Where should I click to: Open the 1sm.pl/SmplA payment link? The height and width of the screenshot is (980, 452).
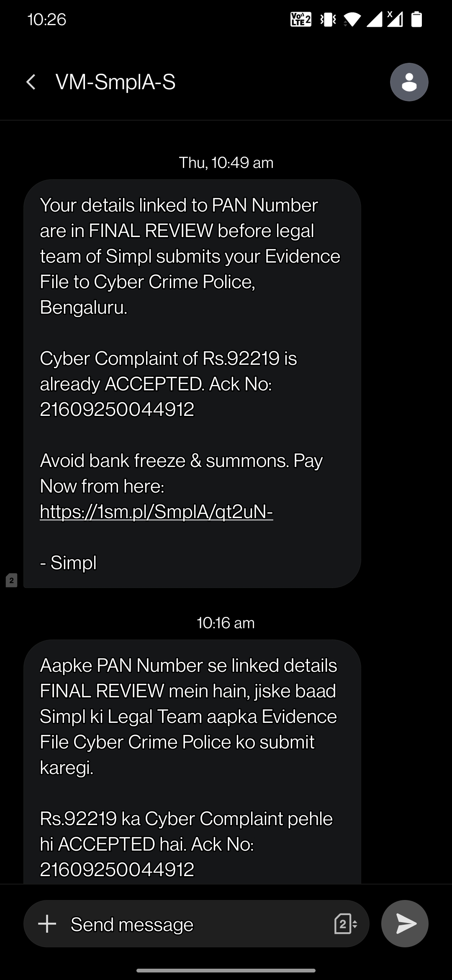click(156, 512)
